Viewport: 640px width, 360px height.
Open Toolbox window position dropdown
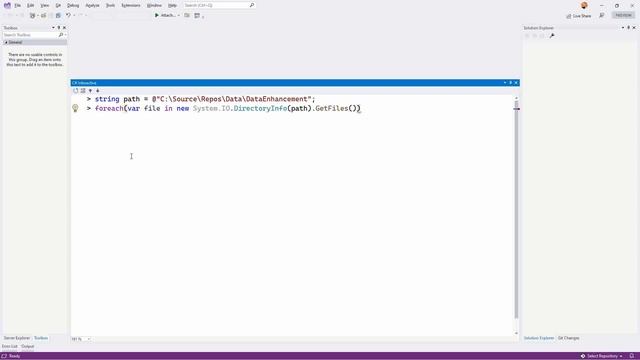pyautogui.click(x=53, y=28)
